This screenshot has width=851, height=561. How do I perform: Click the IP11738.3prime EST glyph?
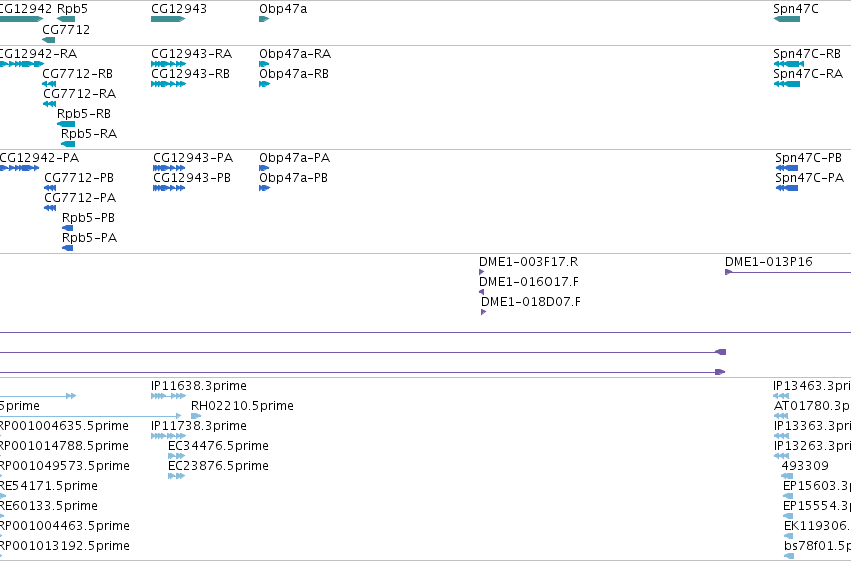168,436
